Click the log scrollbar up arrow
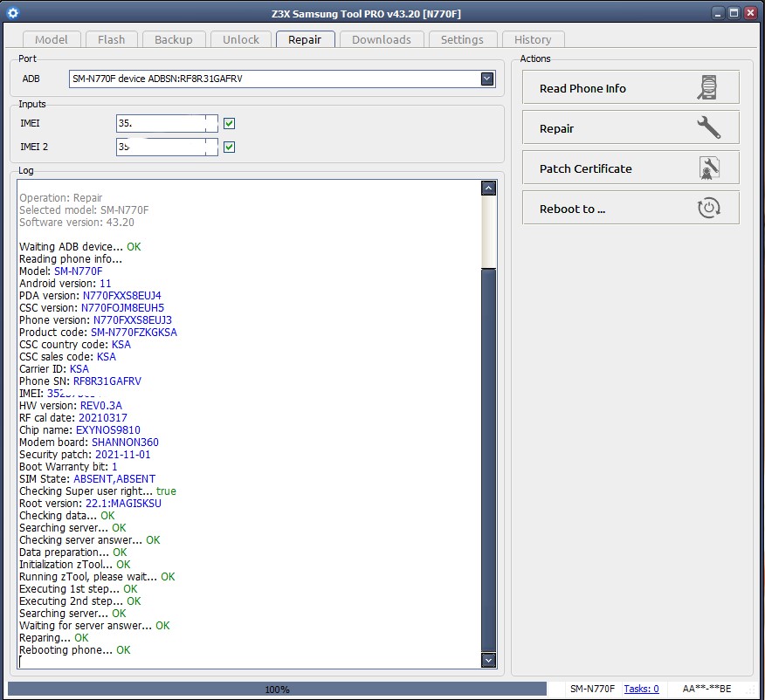This screenshot has height=700, width=765. [488, 189]
